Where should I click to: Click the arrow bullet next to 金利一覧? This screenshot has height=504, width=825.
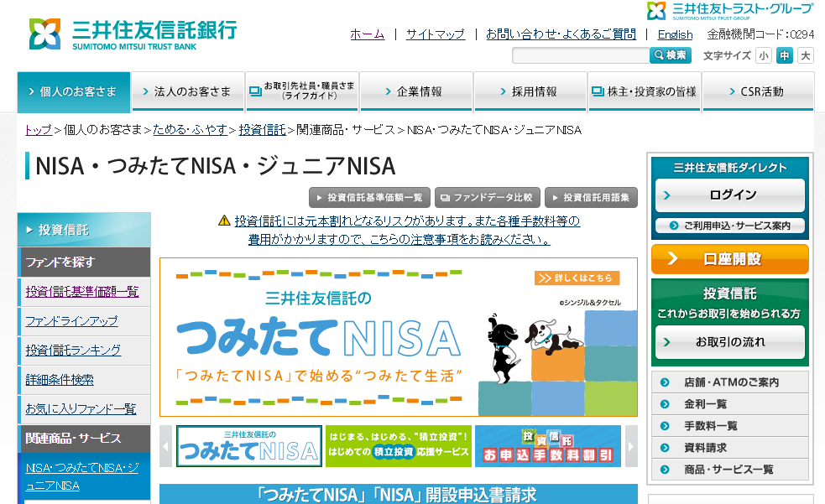point(665,404)
